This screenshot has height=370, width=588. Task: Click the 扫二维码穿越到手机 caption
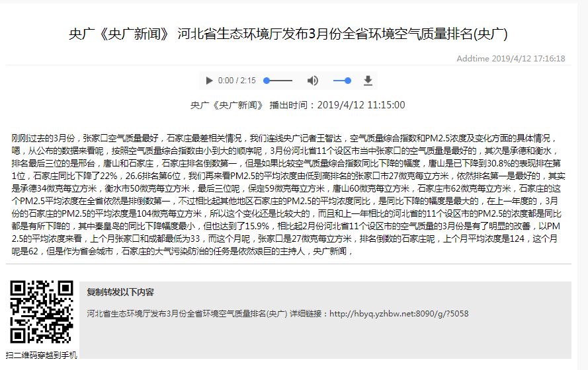[x=42, y=355]
